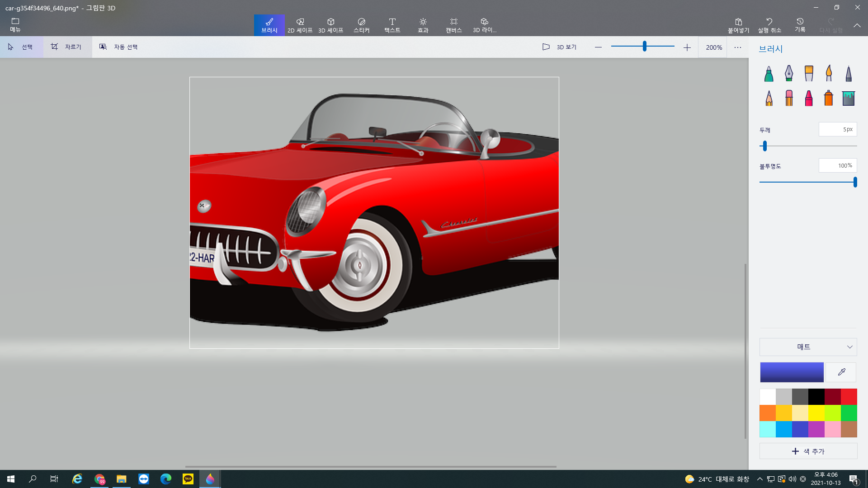Choose the Oil brush tool

(x=809, y=74)
